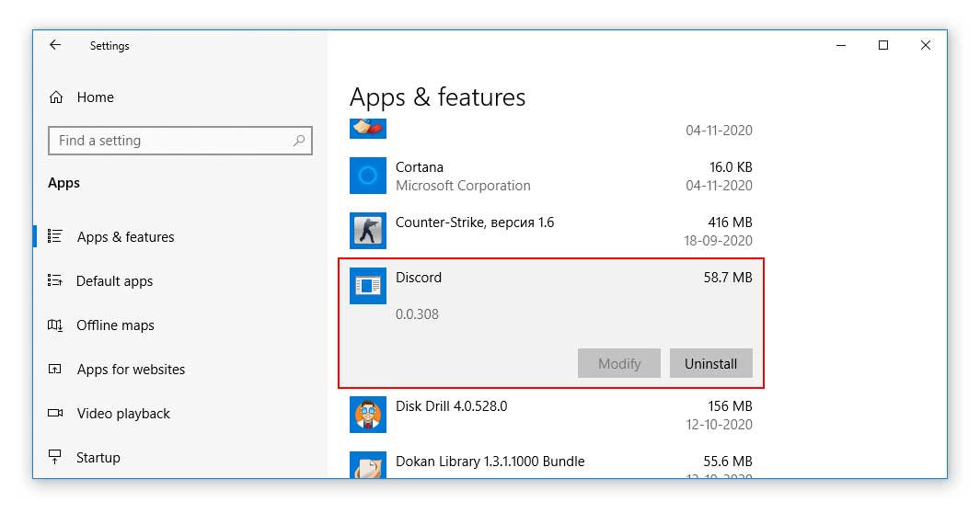Click the disabled Modify button for Discord
Viewport: 980px width, 513px height.
click(618, 363)
